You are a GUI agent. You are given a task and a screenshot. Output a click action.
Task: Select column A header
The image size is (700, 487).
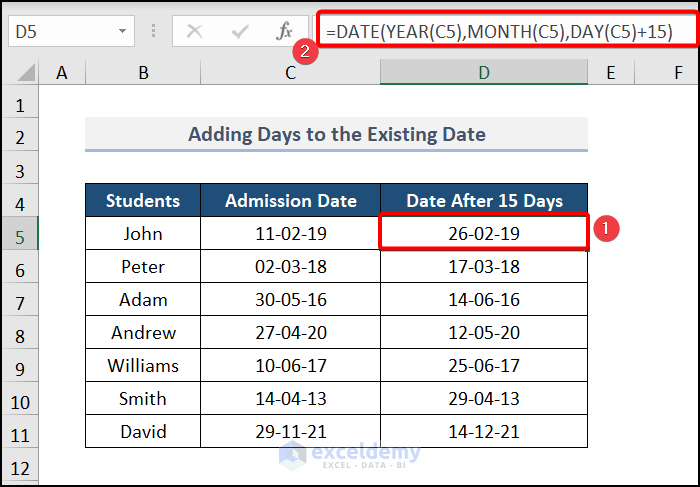[x=62, y=72]
